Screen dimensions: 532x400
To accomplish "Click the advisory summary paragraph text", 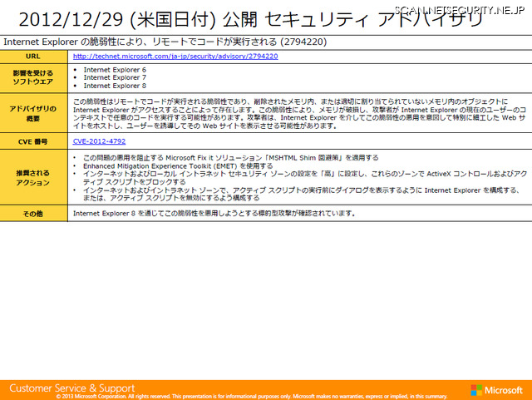I will pyautogui.click(x=299, y=113).
